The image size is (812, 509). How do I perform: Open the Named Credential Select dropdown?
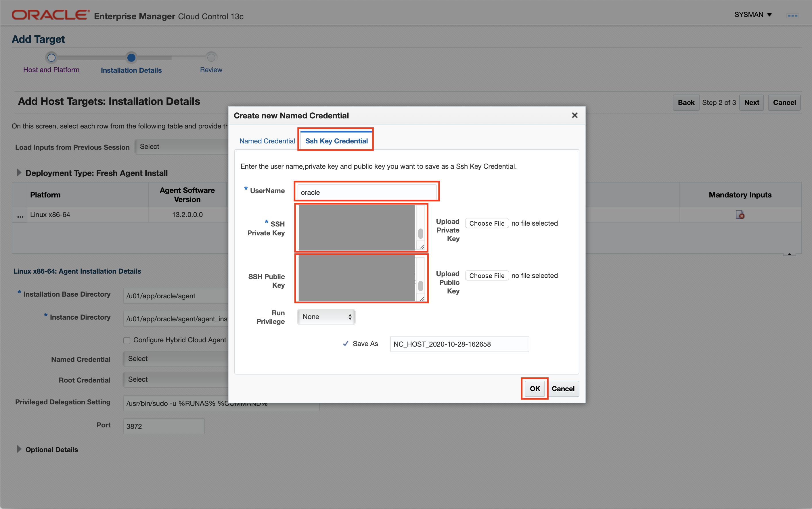[176, 359]
